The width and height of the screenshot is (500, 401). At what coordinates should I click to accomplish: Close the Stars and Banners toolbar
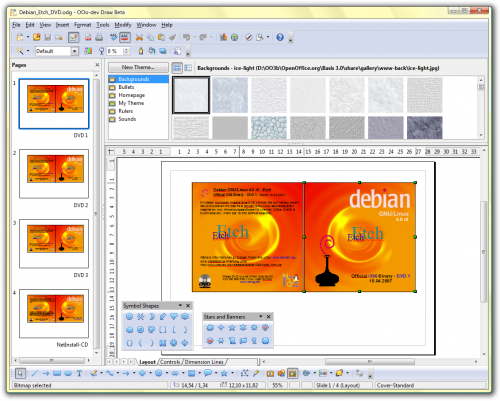(269, 316)
